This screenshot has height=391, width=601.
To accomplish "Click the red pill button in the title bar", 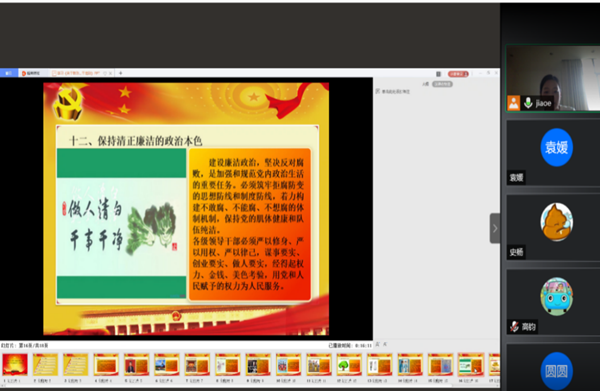I will point(458,74).
